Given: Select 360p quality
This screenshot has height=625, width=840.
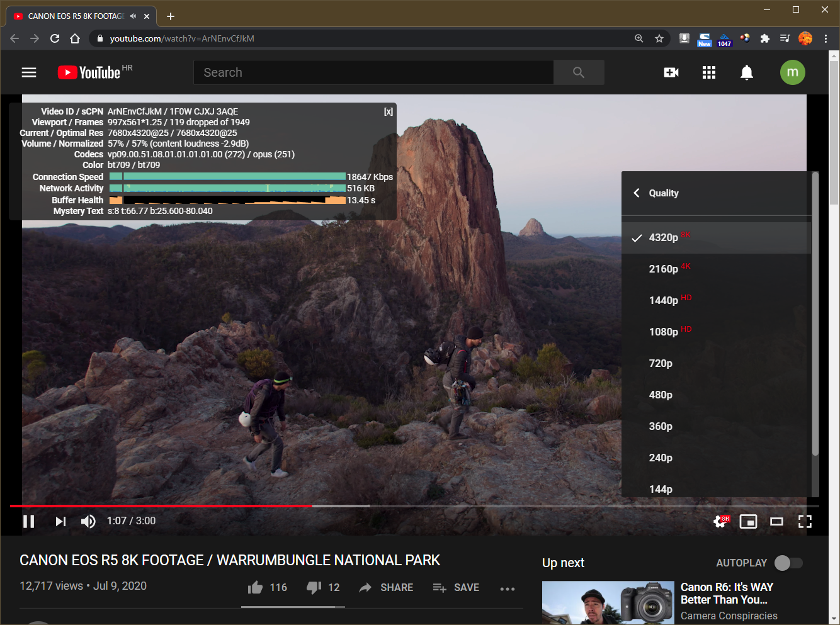Looking at the screenshot, I should [x=716, y=426].
